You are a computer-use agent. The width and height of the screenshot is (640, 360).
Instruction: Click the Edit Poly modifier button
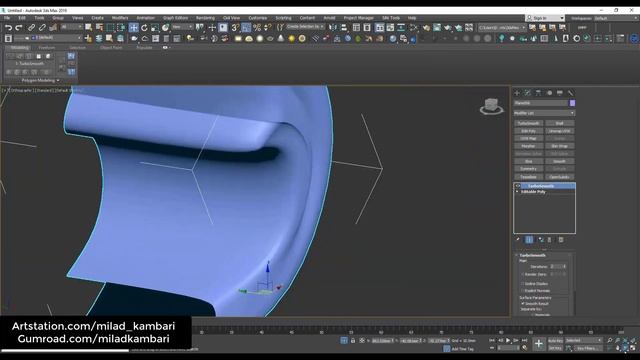(529, 131)
